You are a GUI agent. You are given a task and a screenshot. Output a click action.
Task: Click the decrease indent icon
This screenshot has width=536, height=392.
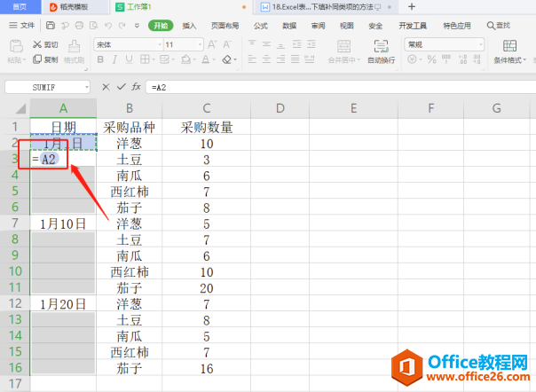click(x=296, y=44)
